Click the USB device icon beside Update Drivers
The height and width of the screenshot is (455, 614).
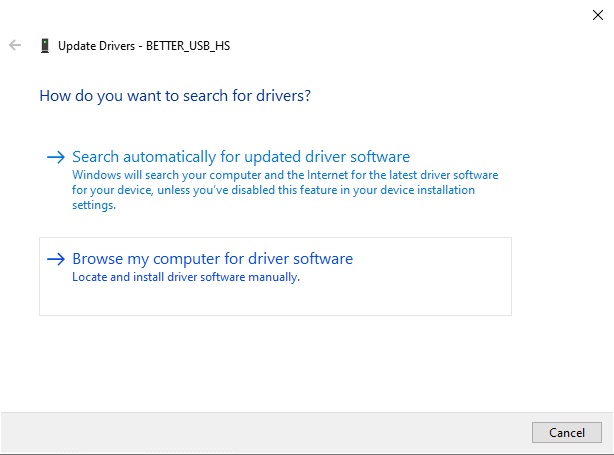point(45,46)
